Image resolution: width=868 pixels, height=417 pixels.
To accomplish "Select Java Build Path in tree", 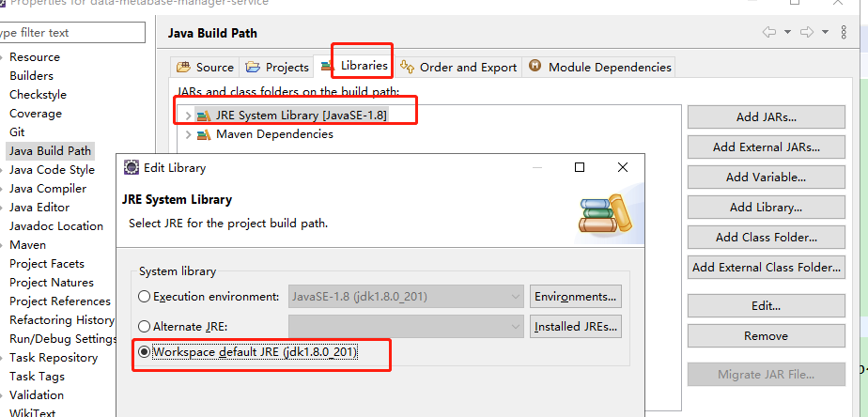I will [x=50, y=151].
